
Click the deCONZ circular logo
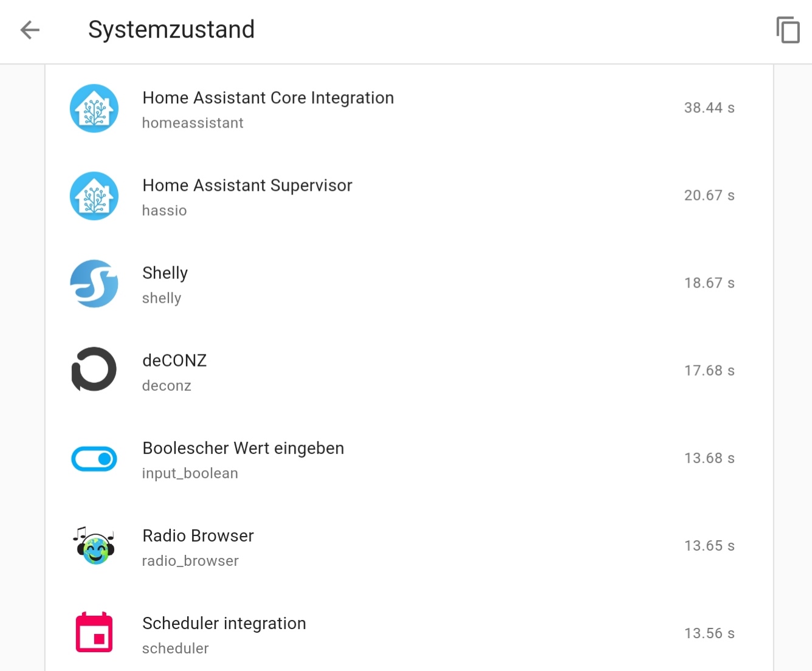94,370
